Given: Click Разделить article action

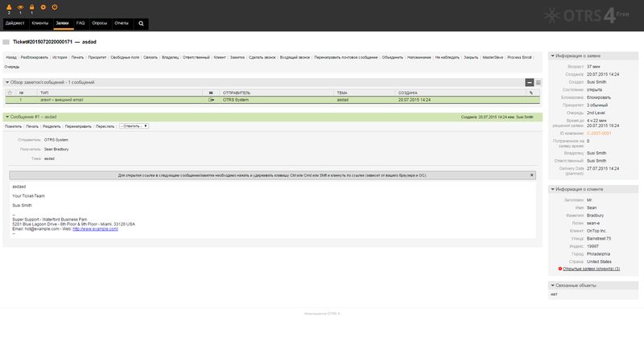Looking at the screenshot, I should pos(52,126).
